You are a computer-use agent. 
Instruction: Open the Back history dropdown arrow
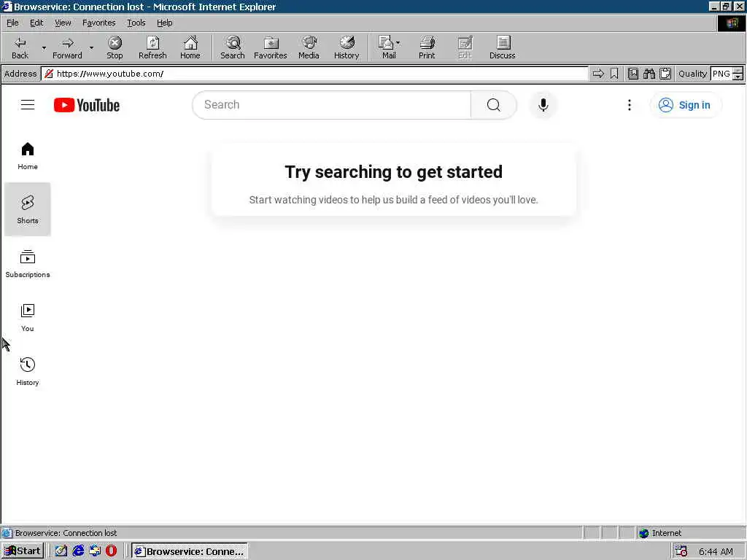pyautogui.click(x=44, y=47)
